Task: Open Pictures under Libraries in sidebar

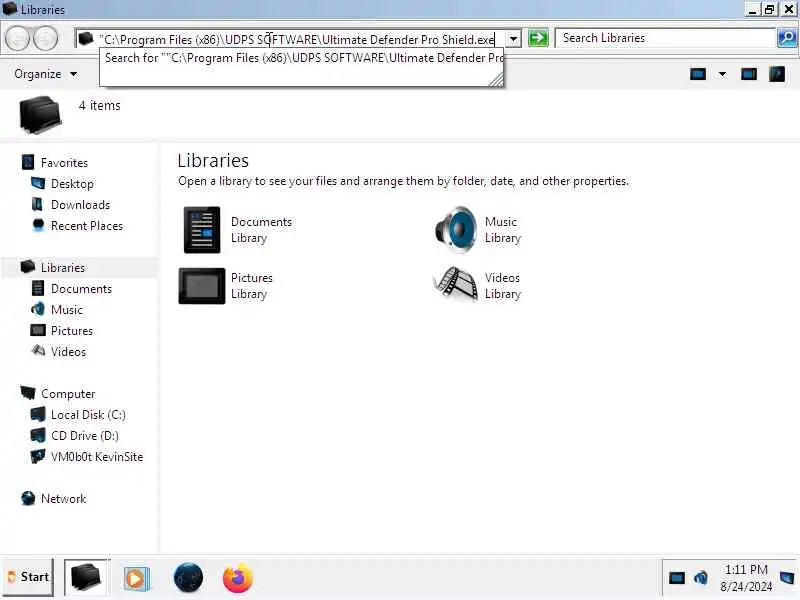Action: pyautogui.click(x=72, y=331)
